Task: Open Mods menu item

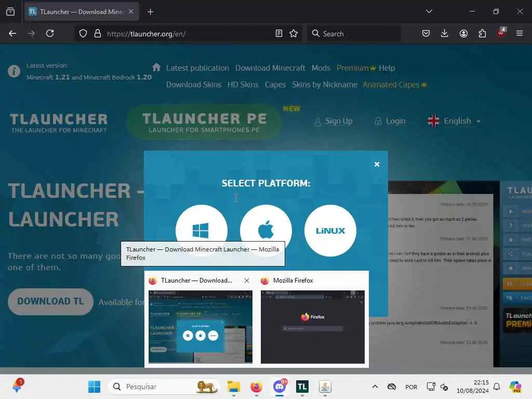Action: 321,68
